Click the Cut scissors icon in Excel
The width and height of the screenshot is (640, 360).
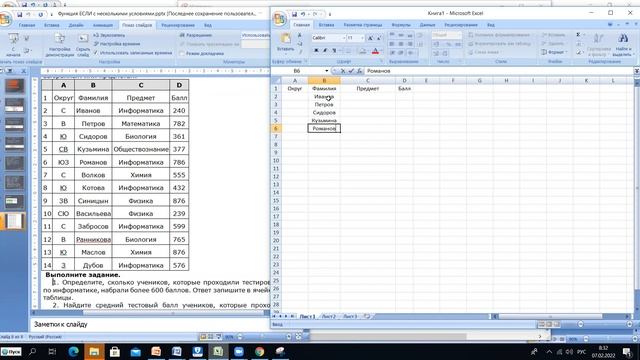[300, 36]
